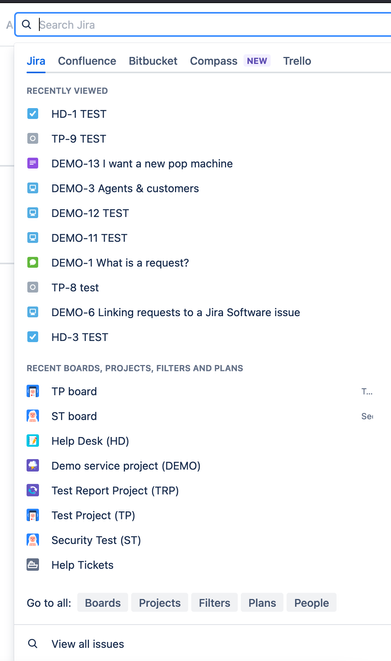
Task: Click the Test Report Project icon
Action: click(32, 490)
